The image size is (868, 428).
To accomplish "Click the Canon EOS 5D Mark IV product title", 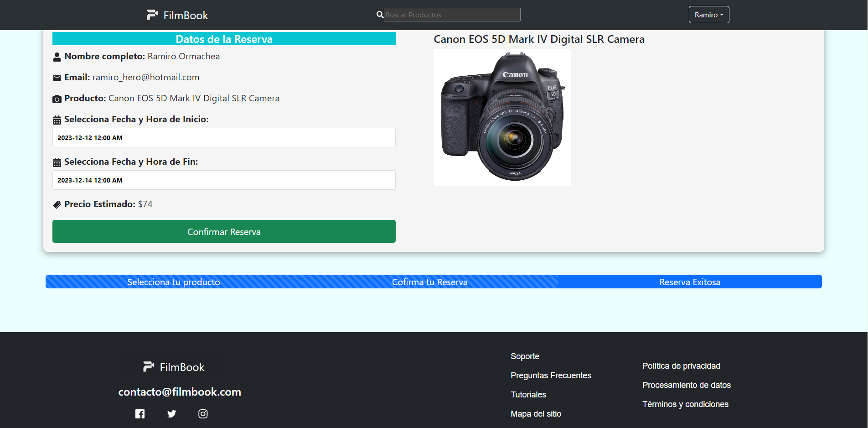I will (539, 39).
